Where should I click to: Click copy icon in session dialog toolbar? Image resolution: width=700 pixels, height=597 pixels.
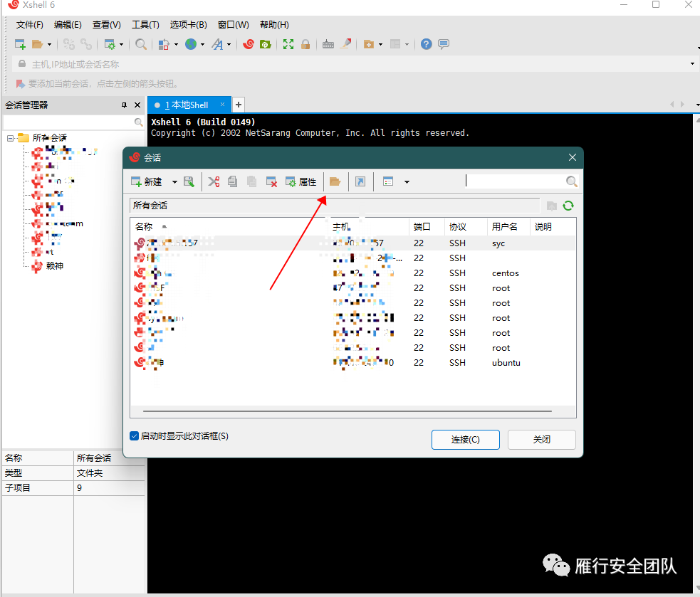tap(232, 181)
